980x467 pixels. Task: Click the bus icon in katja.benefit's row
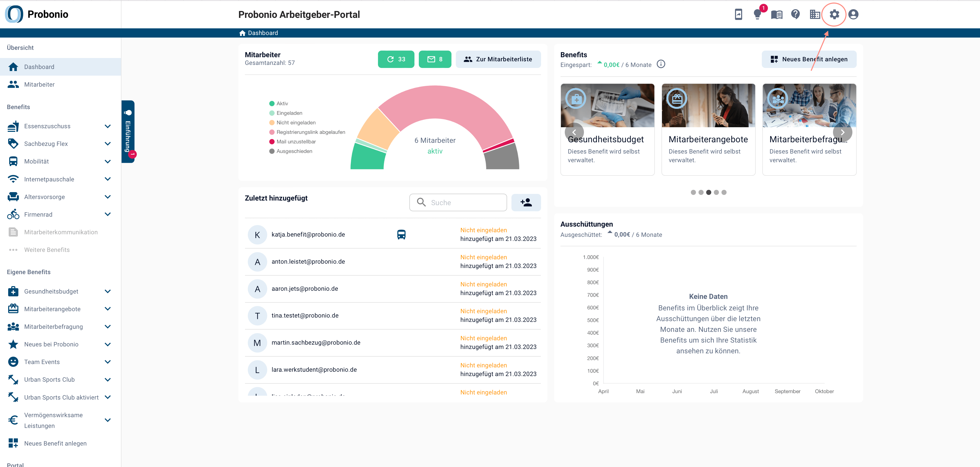[401, 235]
